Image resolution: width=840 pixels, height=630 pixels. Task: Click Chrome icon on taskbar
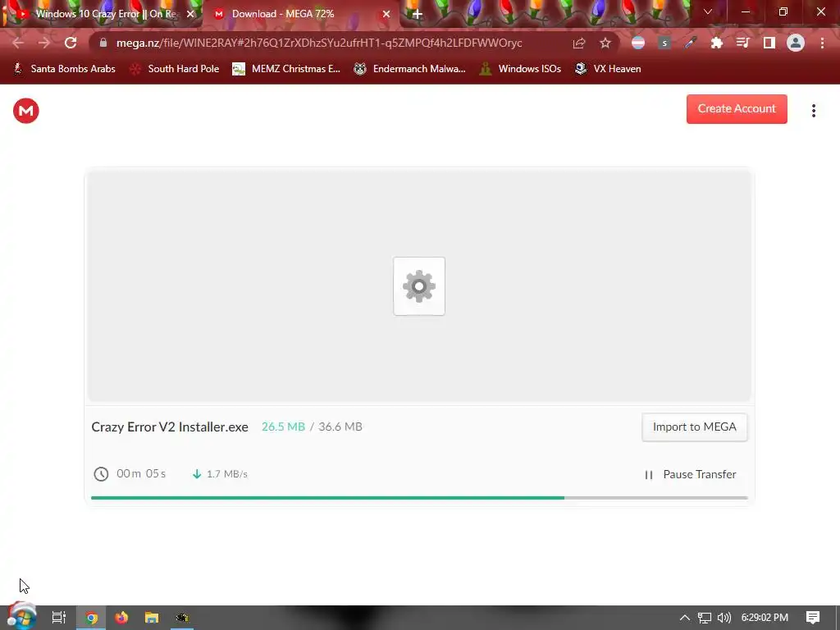[x=92, y=618]
